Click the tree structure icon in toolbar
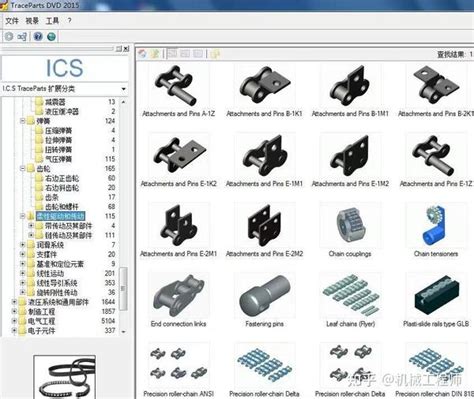 click(x=22, y=36)
